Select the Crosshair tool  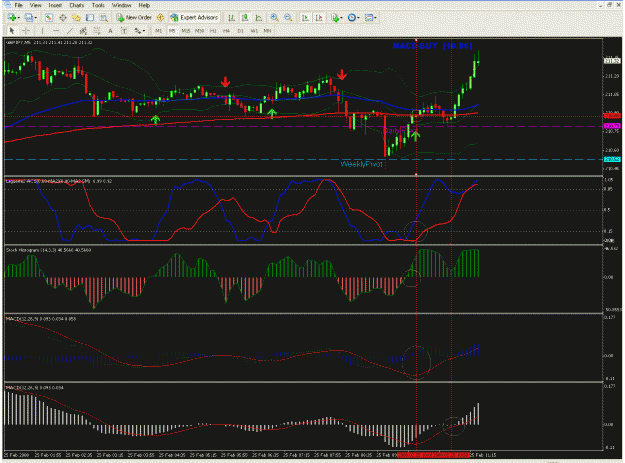pyautogui.click(x=26, y=31)
